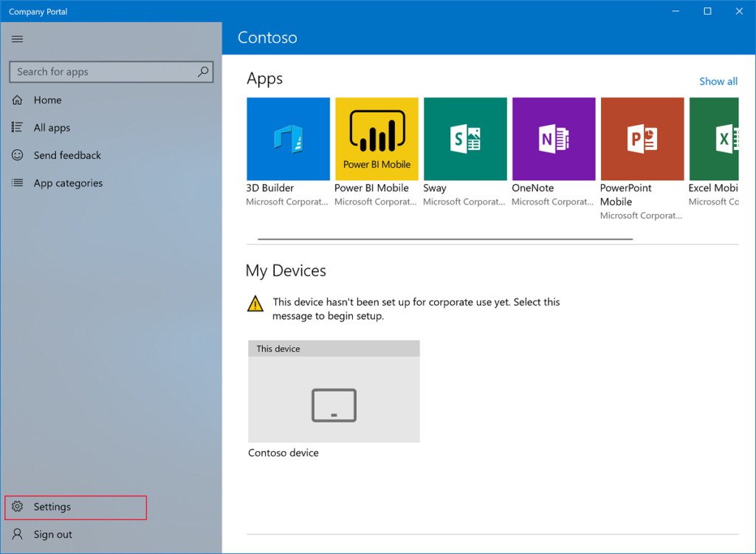756x554 pixels.
Task: Open Settings in the sidebar
Action: 76,507
